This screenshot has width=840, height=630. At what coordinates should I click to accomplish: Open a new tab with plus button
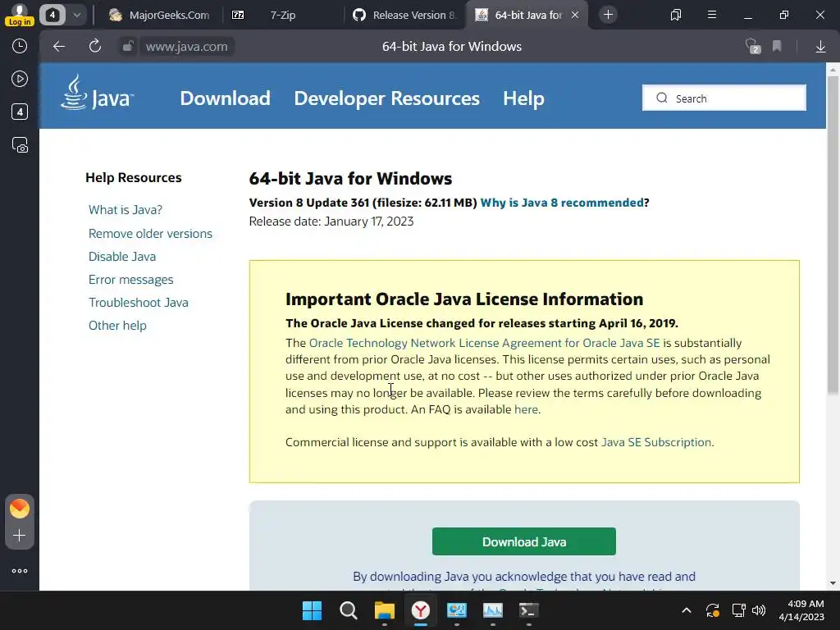click(608, 15)
